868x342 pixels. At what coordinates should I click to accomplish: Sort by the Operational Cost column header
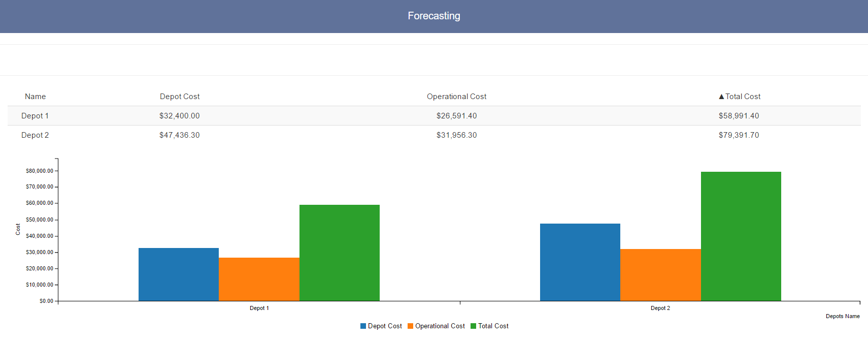(456, 97)
